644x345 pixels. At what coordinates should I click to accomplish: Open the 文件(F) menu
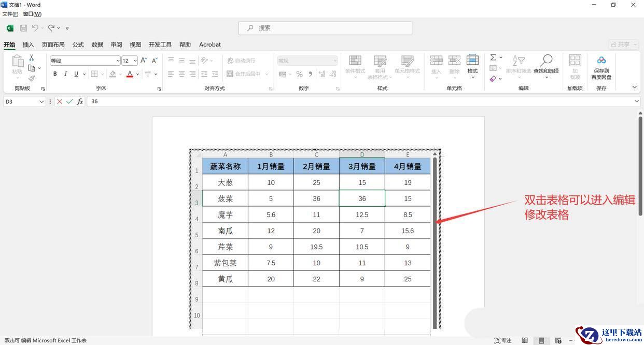pyautogui.click(x=10, y=14)
